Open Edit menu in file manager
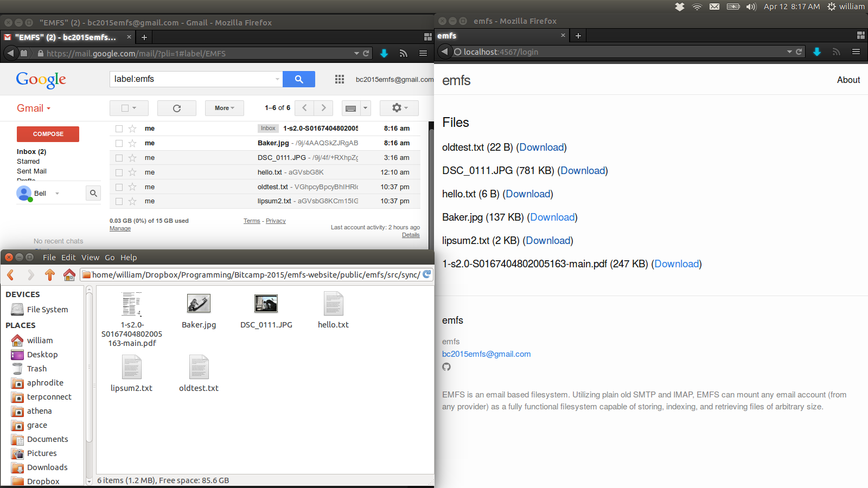 68,258
